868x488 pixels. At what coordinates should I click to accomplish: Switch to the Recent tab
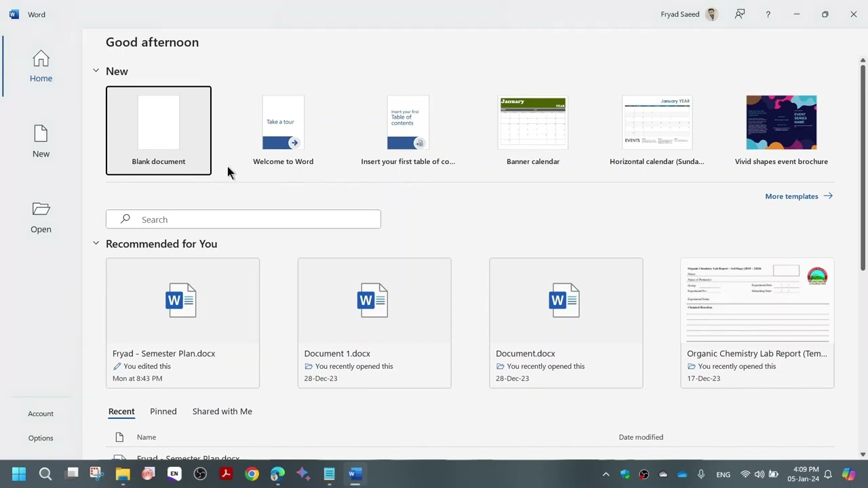coord(121,411)
